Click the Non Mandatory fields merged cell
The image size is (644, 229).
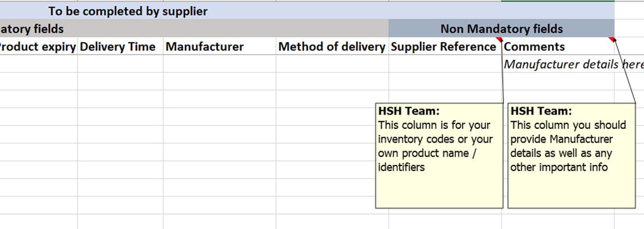502,29
